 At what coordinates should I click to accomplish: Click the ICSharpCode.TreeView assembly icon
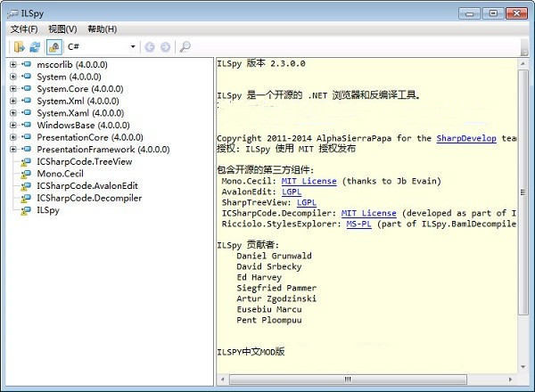click(x=26, y=162)
